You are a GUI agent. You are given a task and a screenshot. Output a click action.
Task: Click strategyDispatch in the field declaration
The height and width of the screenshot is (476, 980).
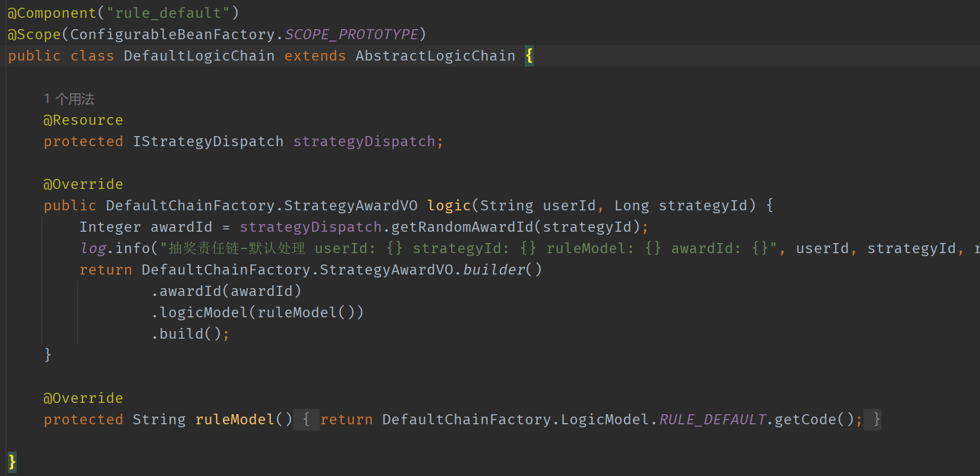[x=364, y=141]
